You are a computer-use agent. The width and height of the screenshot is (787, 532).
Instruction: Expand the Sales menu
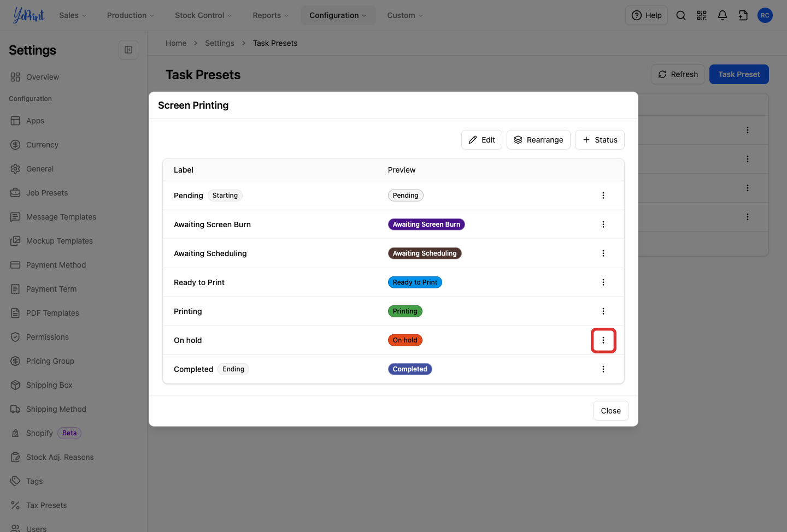pyautogui.click(x=73, y=15)
